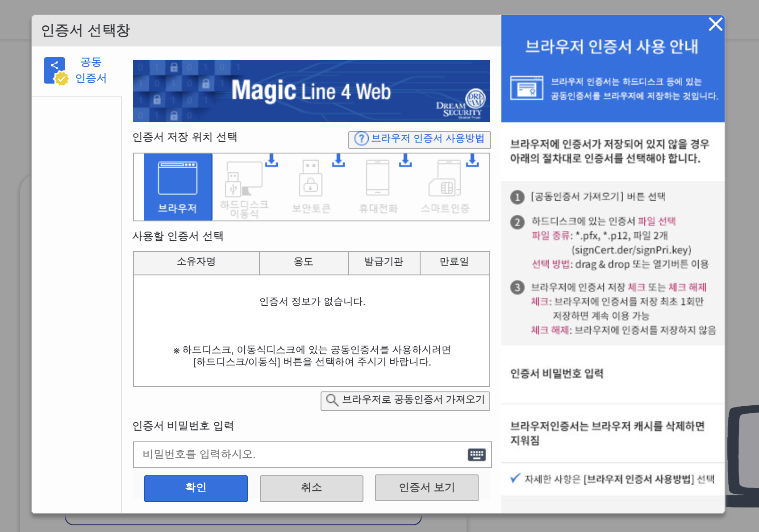Viewport: 759px width, 532px height.
Task: Click step 1 number badge in guide
Action: 517,197
